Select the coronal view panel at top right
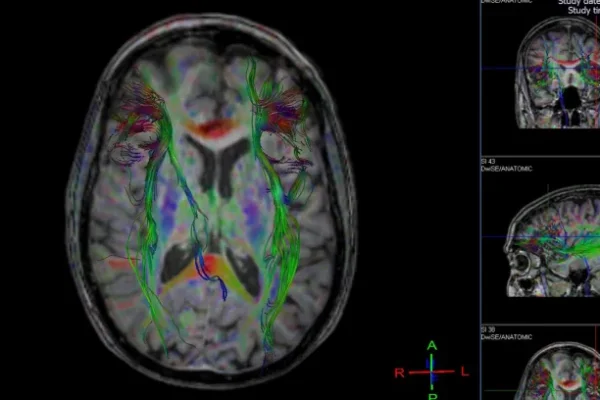This screenshot has width=600, height=400. (x=555, y=75)
